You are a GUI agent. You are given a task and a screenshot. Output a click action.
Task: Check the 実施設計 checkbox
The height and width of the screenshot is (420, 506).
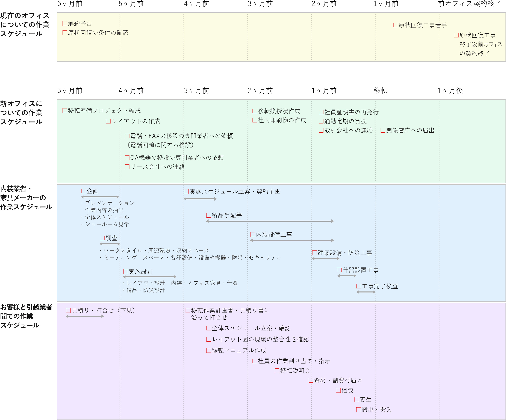[126, 272]
